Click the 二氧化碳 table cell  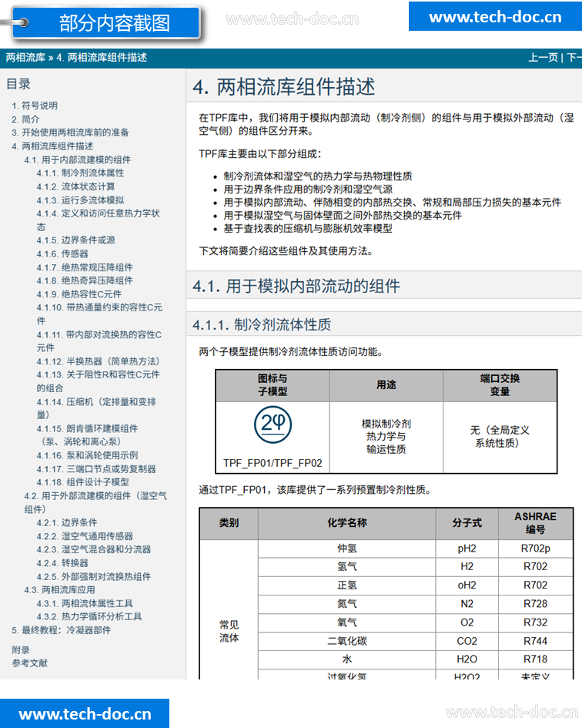pyautogui.click(x=346, y=641)
